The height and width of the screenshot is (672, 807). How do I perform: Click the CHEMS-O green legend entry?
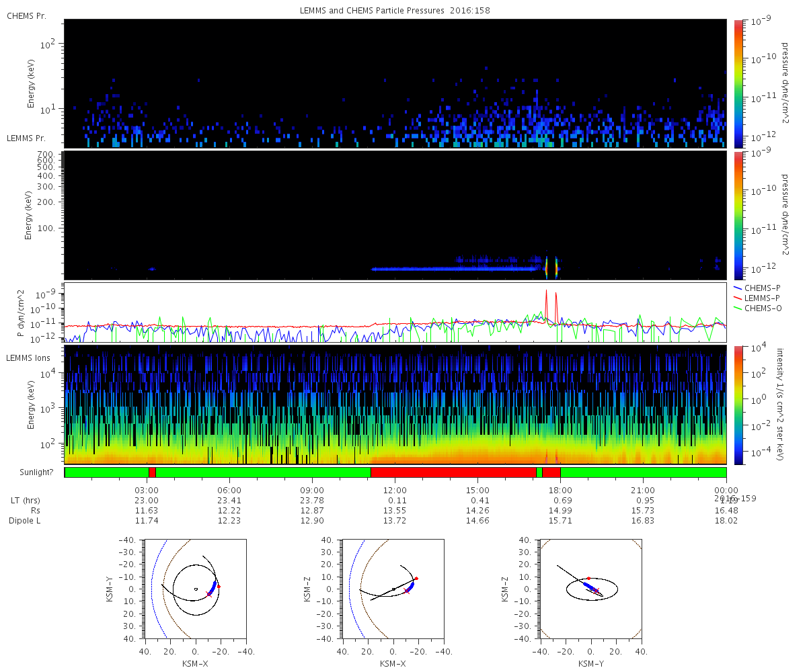point(758,308)
